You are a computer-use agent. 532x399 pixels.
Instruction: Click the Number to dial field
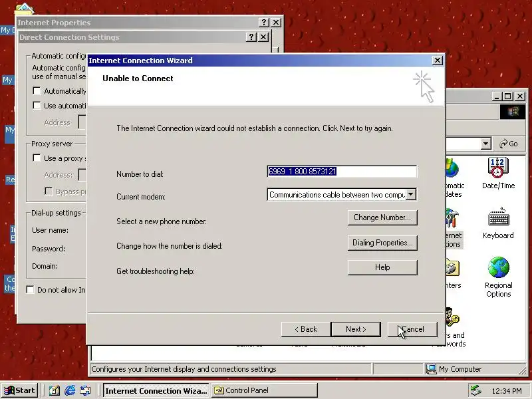(x=342, y=172)
